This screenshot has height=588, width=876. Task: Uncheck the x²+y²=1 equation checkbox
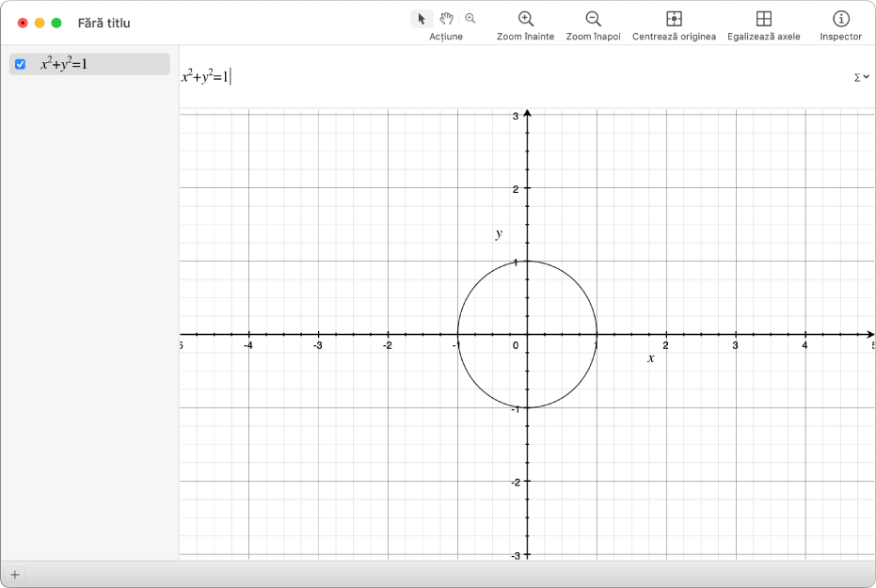tap(20, 64)
